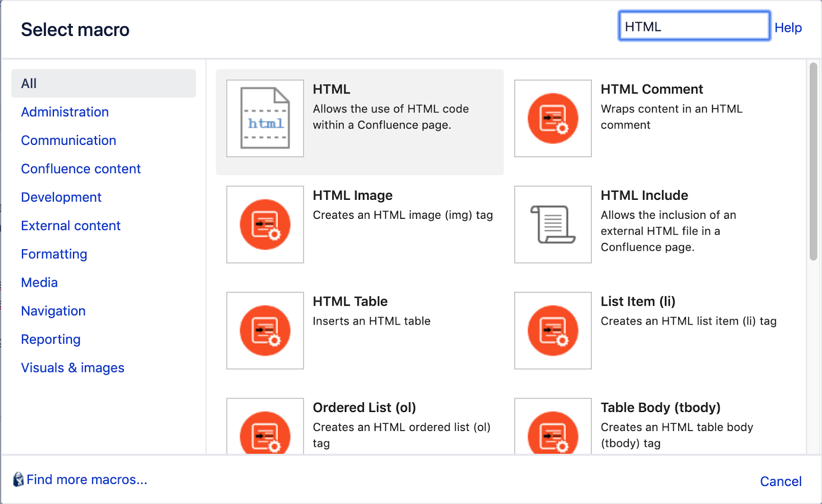
Task: Open the Visuals & images category
Action: 72,367
